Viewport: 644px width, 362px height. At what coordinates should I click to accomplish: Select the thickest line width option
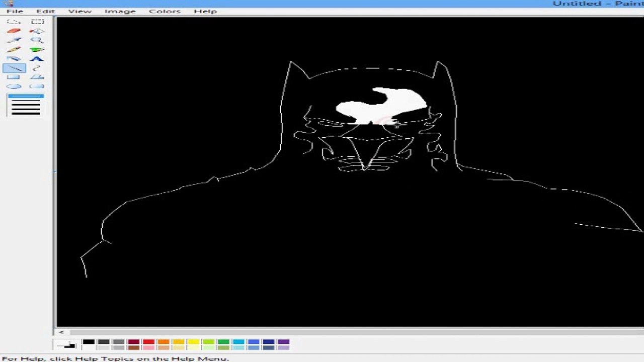click(x=26, y=113)
